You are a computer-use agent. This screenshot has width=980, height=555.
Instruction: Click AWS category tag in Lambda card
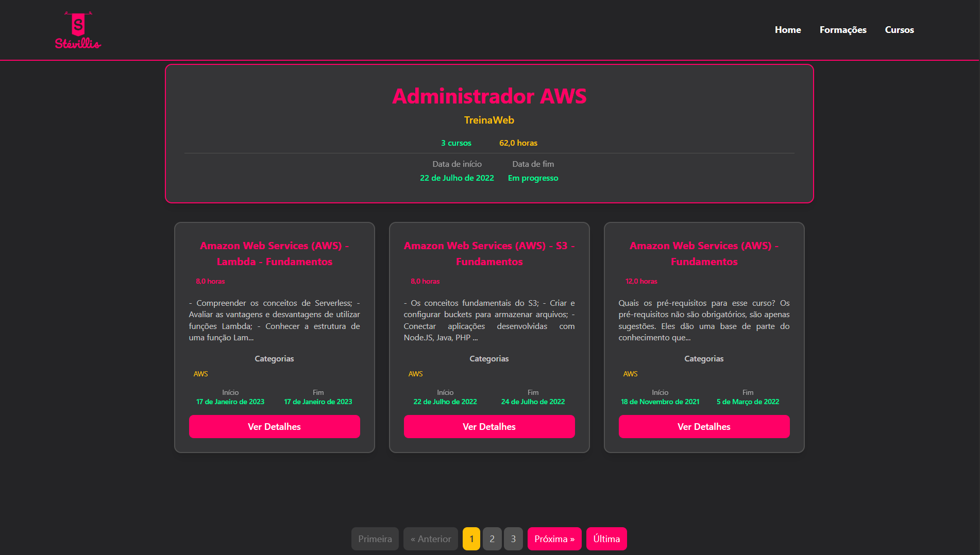(200, 374)
